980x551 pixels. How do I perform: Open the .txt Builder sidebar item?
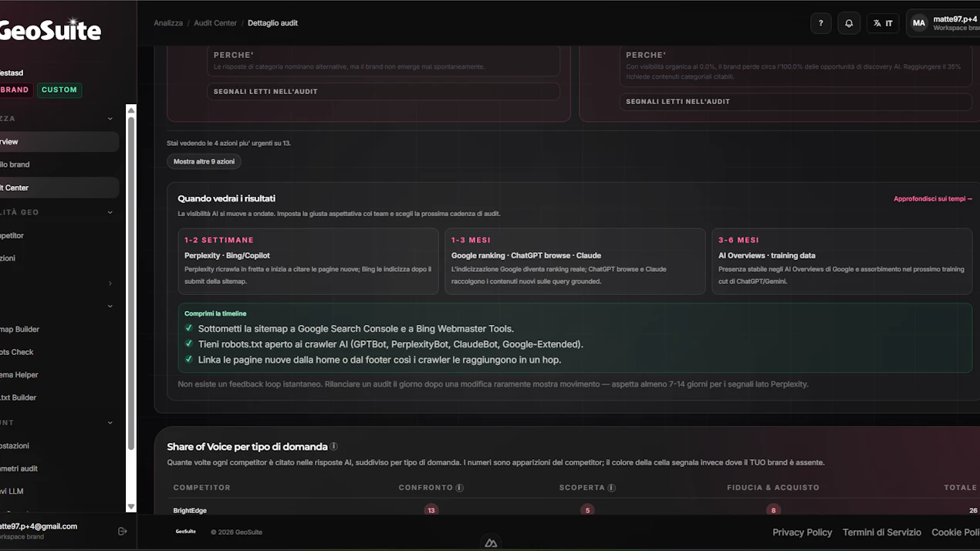[58, 397]
